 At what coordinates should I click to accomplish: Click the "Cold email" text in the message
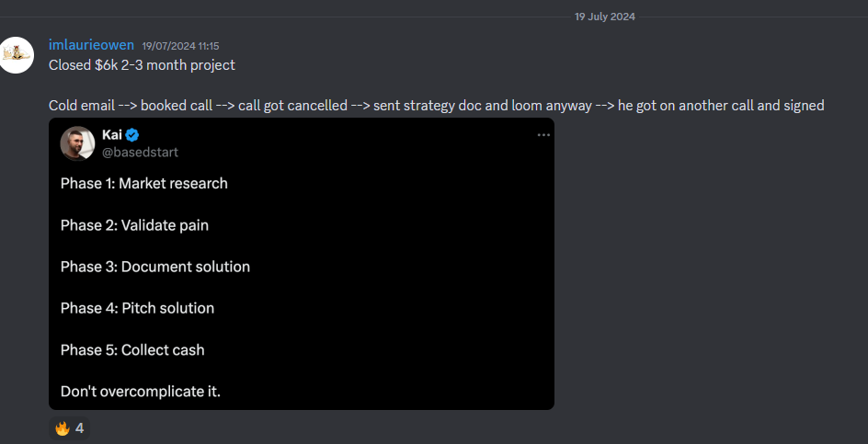[x=82, y=106]
